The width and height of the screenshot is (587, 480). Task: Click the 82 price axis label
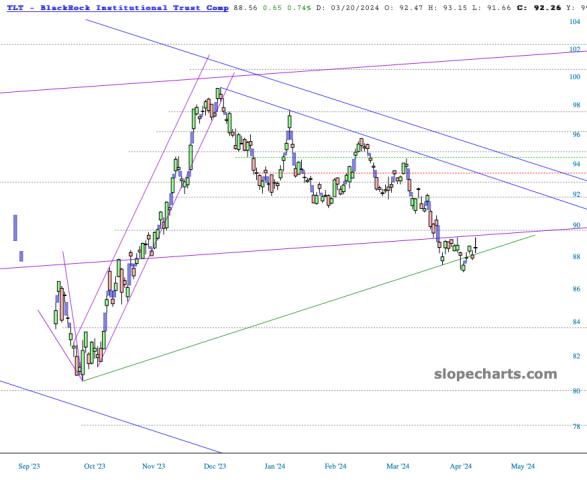pos(576,356)
